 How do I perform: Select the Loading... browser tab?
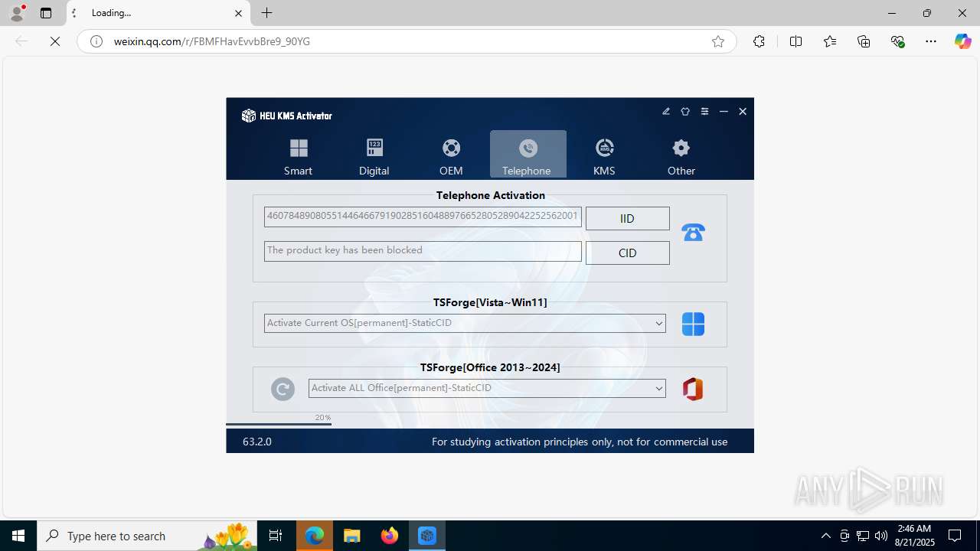pyautogui.click(x=158, y=13)
